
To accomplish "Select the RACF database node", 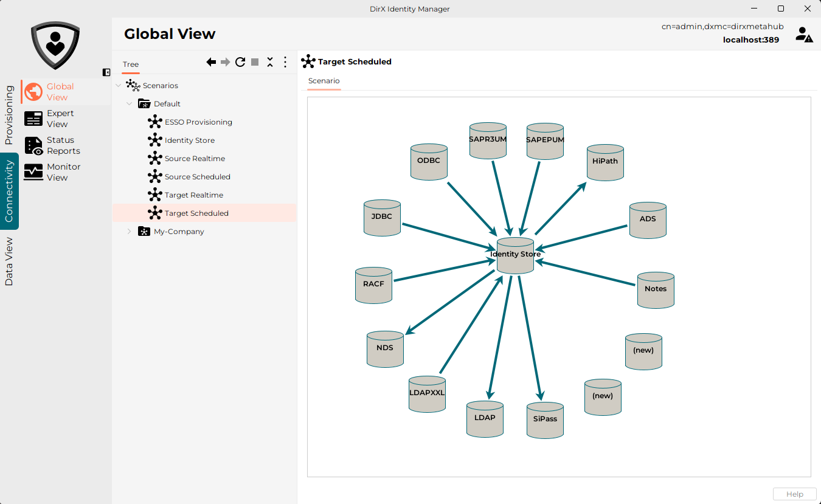I will 373,285.
